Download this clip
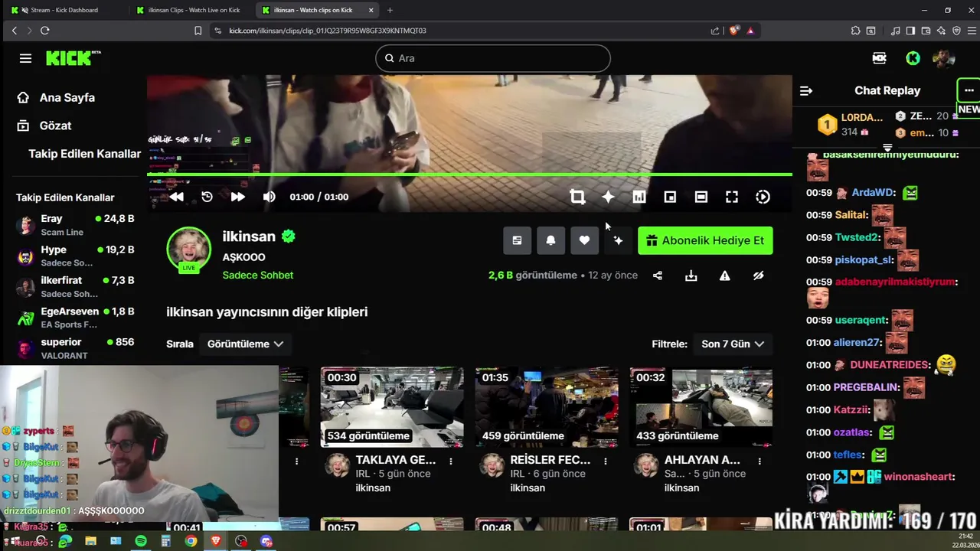Viewport: 980px width, 551px height. [691, 275]
